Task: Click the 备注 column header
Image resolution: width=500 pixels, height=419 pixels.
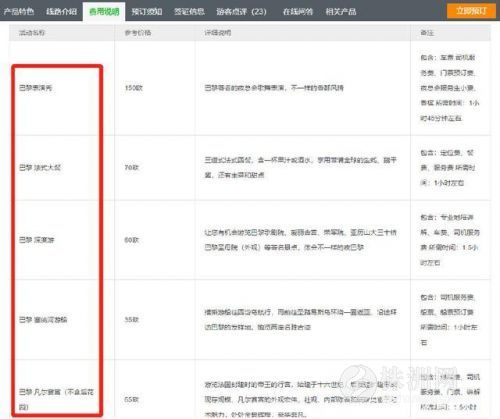Action: tap(427, 33)
